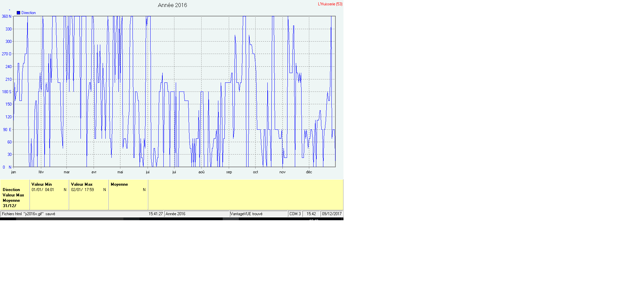644x302 pixels.
Task: Click the sep month label
Action: point(229,172)
